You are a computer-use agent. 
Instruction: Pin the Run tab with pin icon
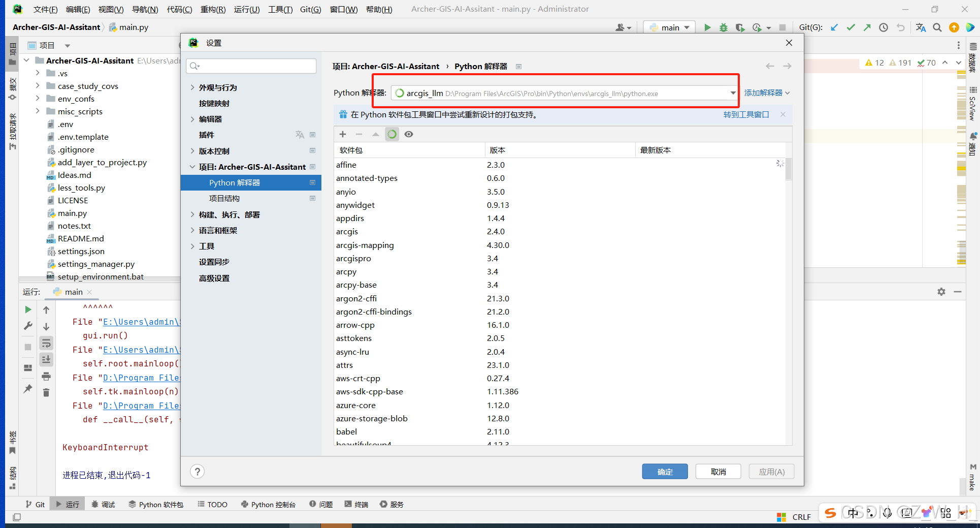coord(28,389)
